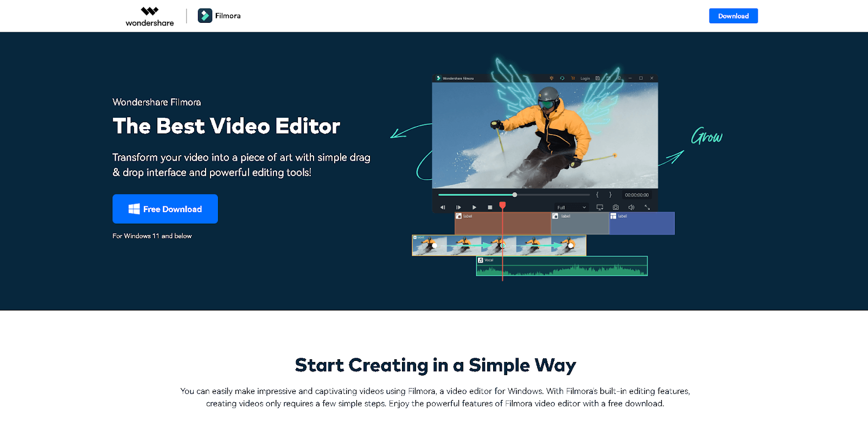
Task: Click the 'Wondershare Filmora' subtitle text
Action: pos(157,102)
